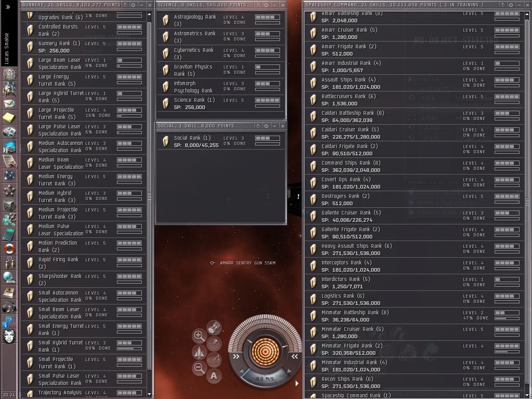Select the Covert Ops Rank (4) skill
Screen dimensions: 532x399
coord(414,183)
